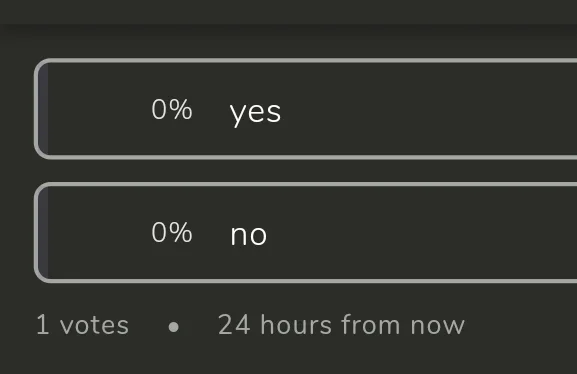Vote for the "no" poll option

(x=305, y=233)
